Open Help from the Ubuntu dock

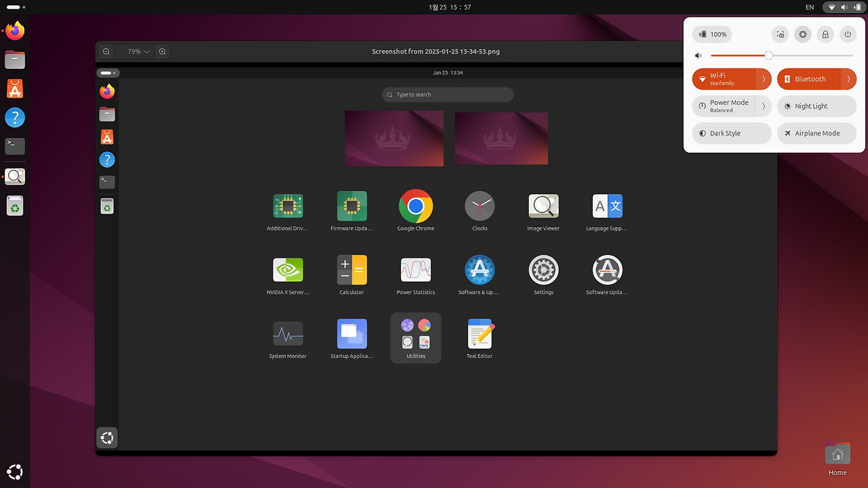[15, 117]
